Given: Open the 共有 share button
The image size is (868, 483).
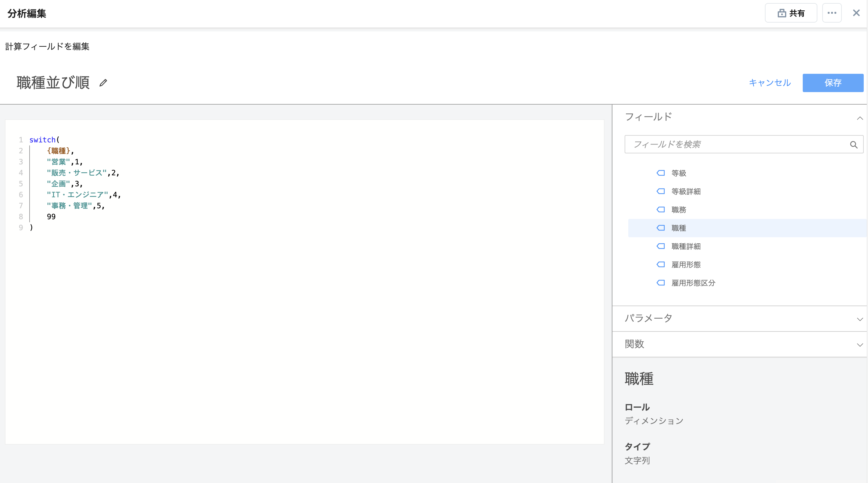Looking at the screenshot, I should click(791, 13).
